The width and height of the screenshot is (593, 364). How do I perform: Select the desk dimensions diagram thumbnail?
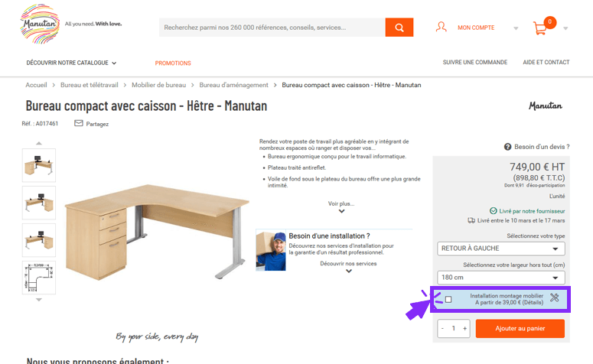point(39,278)
